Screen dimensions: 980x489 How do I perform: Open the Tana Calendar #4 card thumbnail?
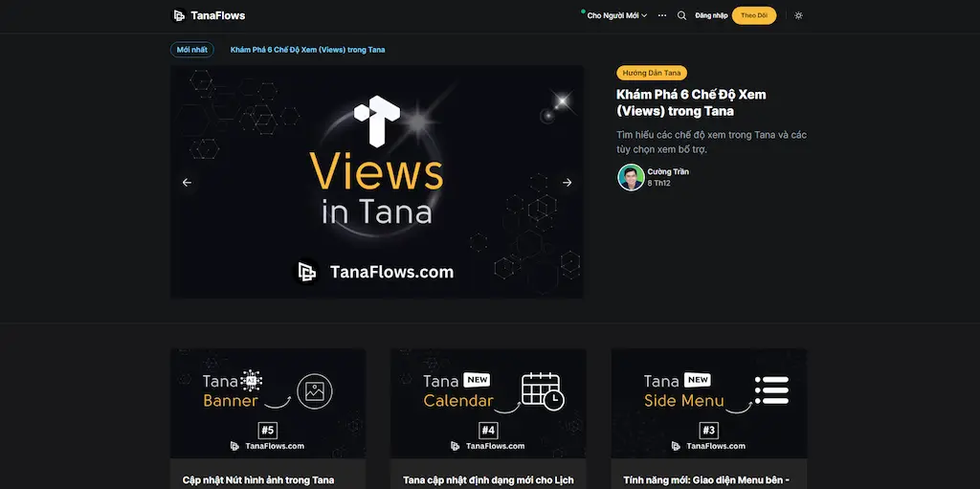click(488, 403)
